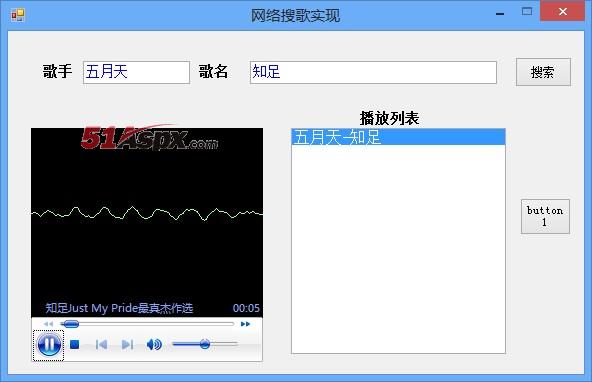Viewport: 592px width, 382px height.
Task: Click the track title 知足Just My Pride text
Action: tap(119, 308)
